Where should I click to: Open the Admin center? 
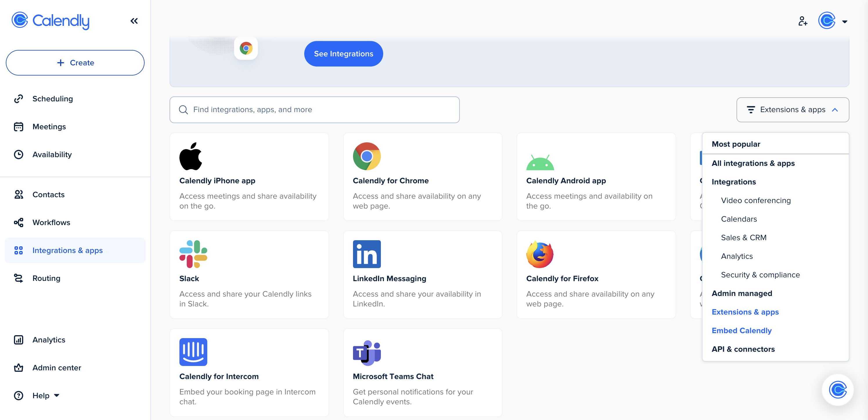coord(57,367)
